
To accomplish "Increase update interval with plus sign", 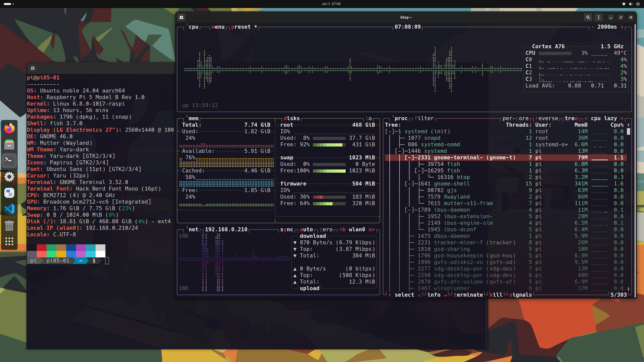I will click(622, 27).
